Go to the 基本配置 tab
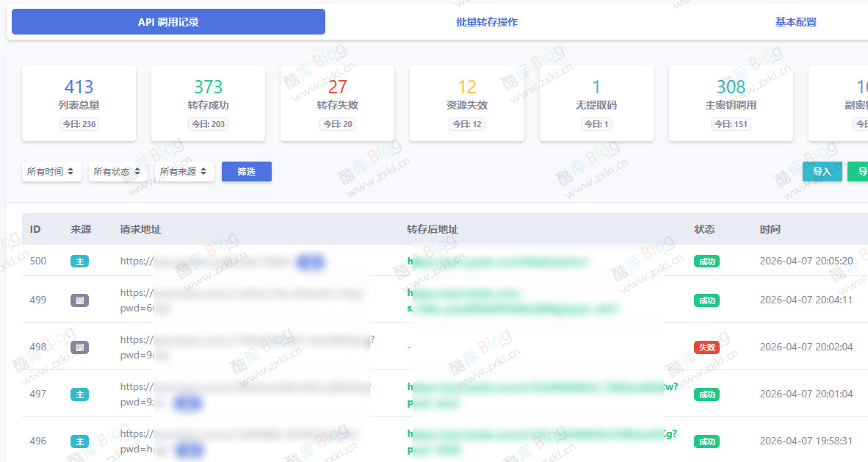 pos(795,22)
